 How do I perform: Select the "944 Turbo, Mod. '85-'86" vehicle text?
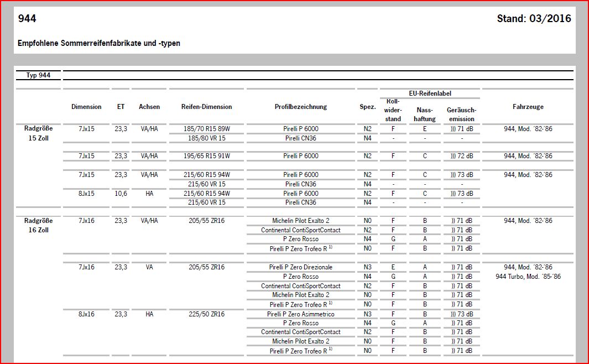(x=528, y=277)
